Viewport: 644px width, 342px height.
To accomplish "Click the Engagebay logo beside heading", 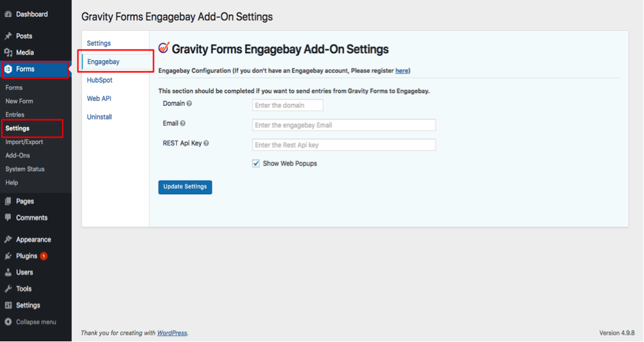I will tap(164, 48).
